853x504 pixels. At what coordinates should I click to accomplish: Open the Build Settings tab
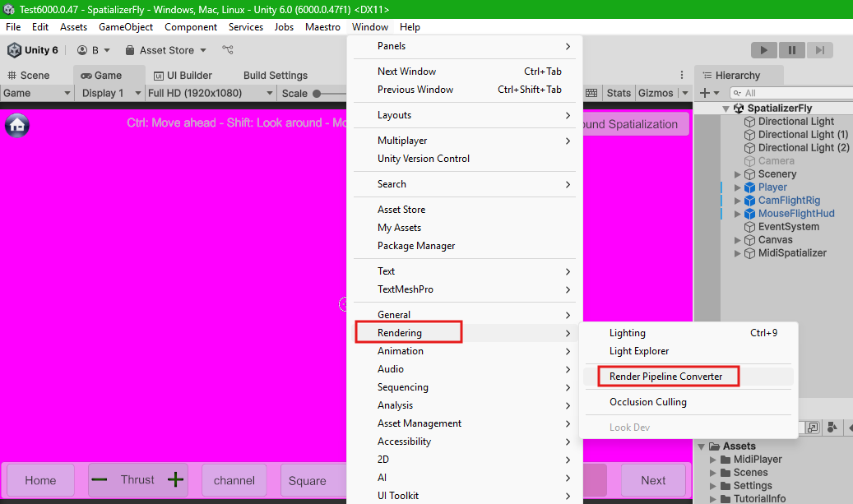coord(276,75)
